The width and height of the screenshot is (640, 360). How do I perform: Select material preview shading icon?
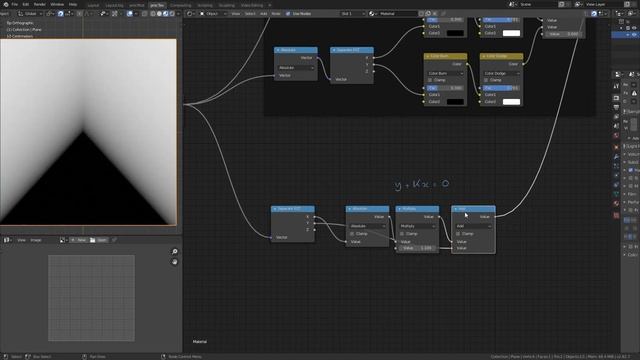click(165, 13)
